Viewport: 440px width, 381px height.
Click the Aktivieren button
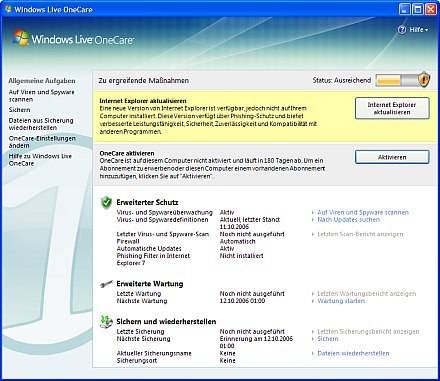click(392, 157)
